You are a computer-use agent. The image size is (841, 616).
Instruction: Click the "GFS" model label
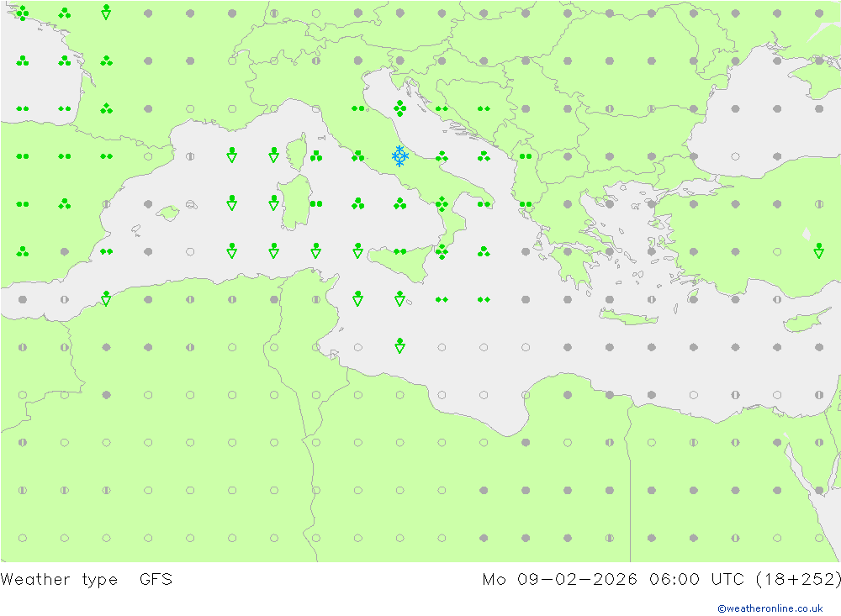156,580
